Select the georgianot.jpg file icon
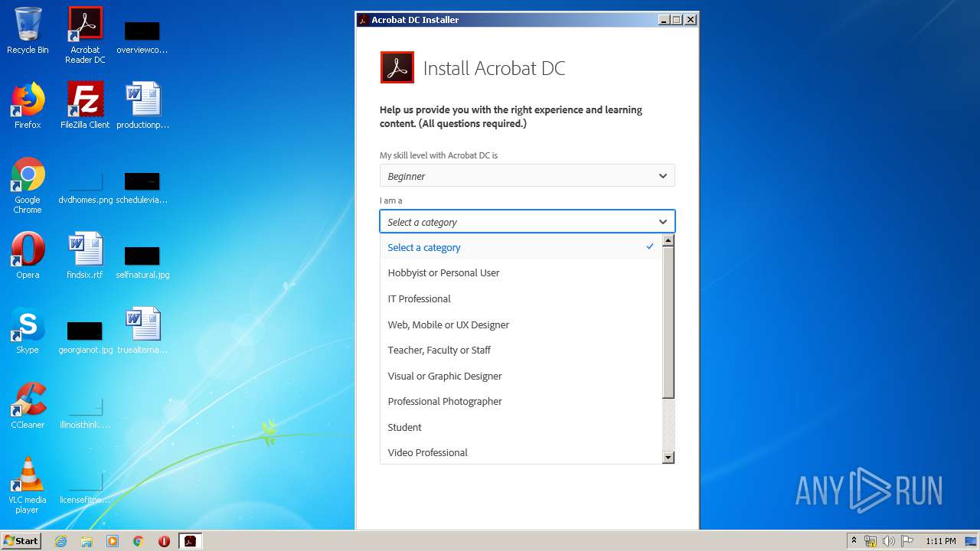 pyautogui.click(x=85, y=337)
